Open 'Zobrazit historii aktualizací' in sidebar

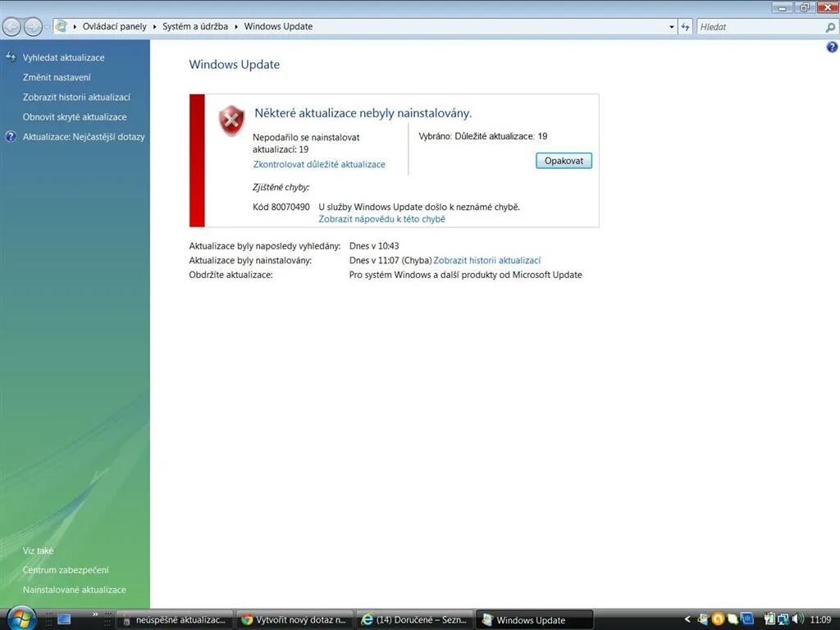point(76,97)
